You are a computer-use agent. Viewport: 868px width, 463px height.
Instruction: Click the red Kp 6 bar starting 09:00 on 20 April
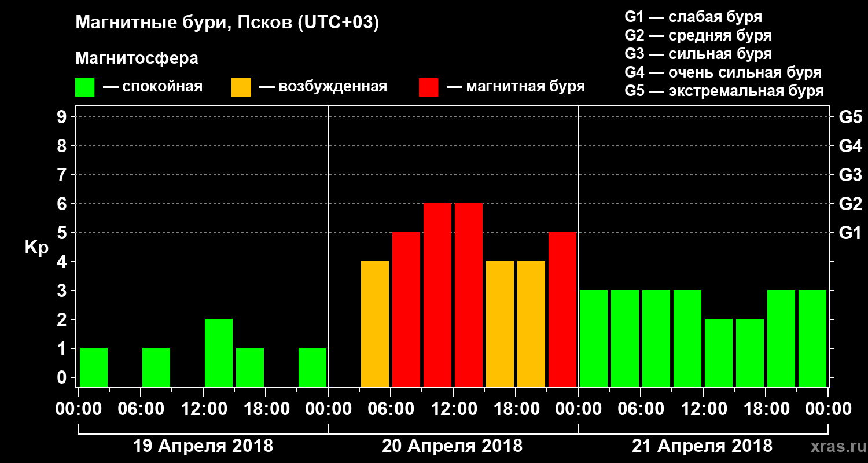437,295
